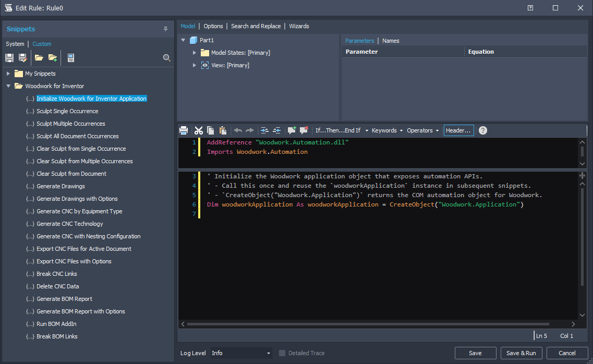Paste clipboard into the rule editor
Viewport: 593px width, 364px height.
click(223, 130)
